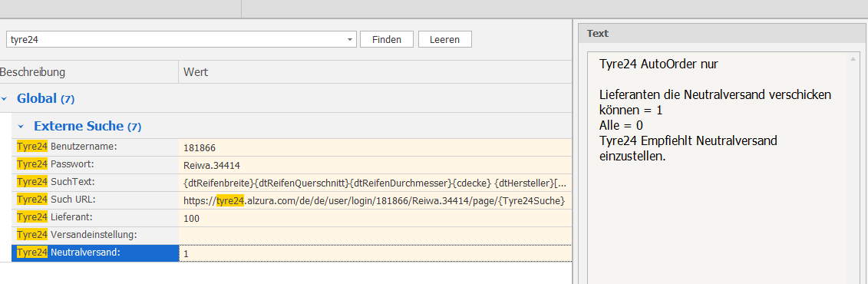Collapse the Global (7) group

pos(5,99)
